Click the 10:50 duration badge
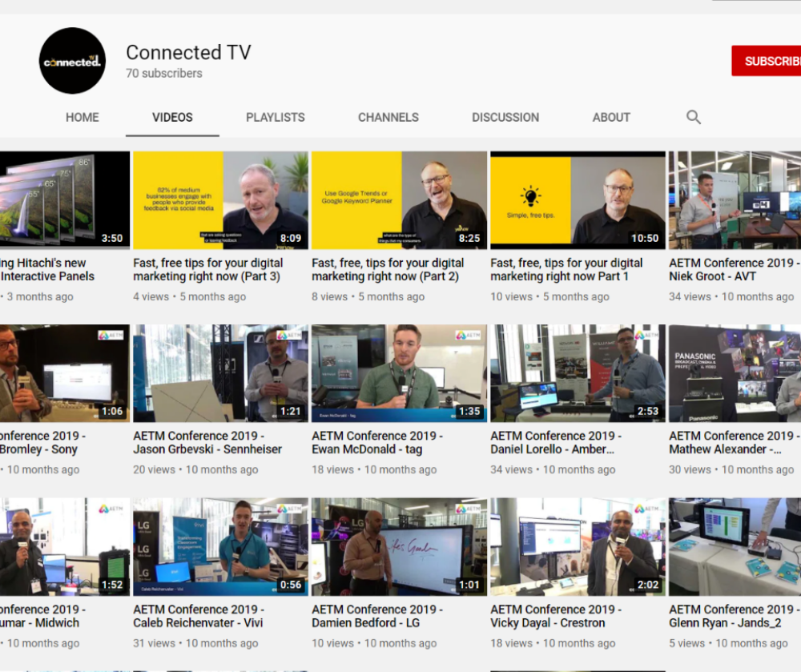Image resolution: width=801 pixels, height=672 pixels. click(645, 239)
